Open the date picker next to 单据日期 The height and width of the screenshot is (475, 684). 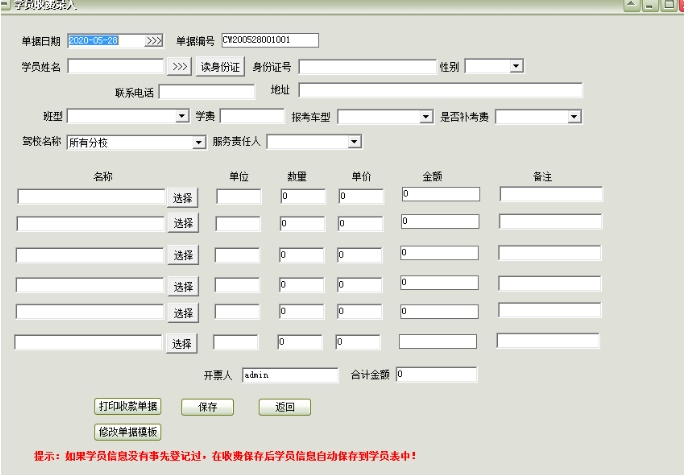pos(154,41)
